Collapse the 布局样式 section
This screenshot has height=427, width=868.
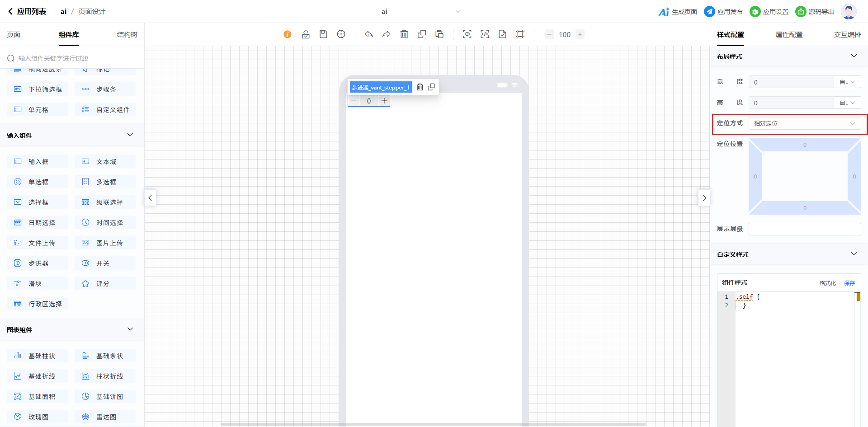(x=854, y=56)
